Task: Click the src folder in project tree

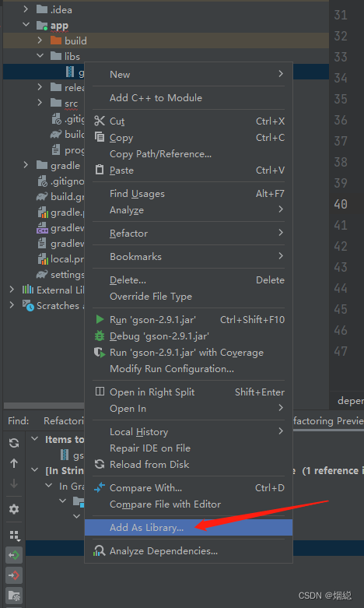Action: click(x=72, y=103)
